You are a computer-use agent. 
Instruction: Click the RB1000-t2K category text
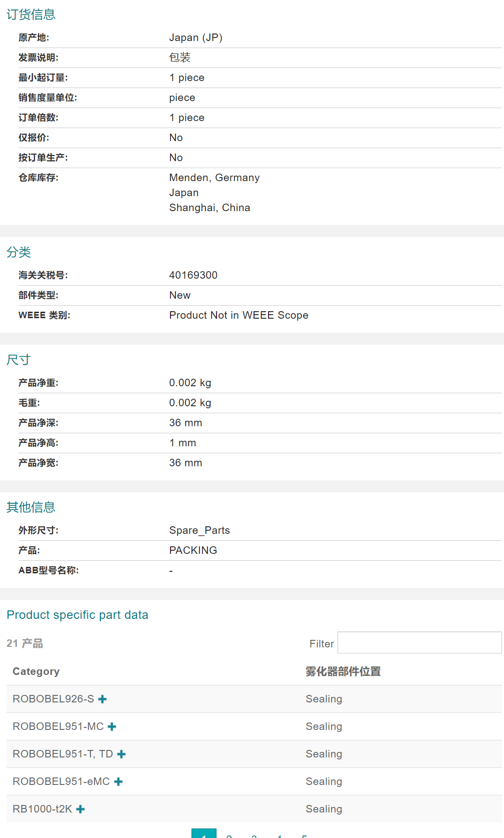pyautogui.click(x=42, y=809)
